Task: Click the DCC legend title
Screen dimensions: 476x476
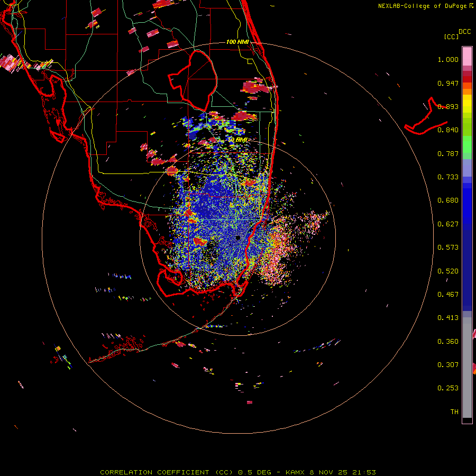Action: (465, 32)
